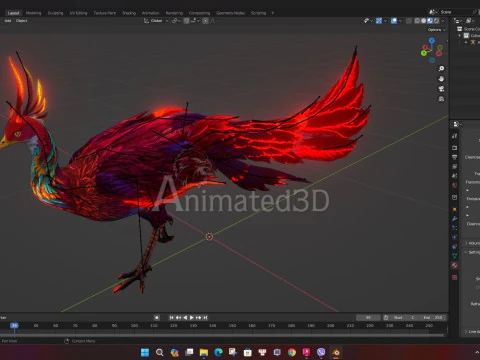Toggle the auto keying record button
The height and width of the screenshot is (360, 480).
tap(157, 318)
